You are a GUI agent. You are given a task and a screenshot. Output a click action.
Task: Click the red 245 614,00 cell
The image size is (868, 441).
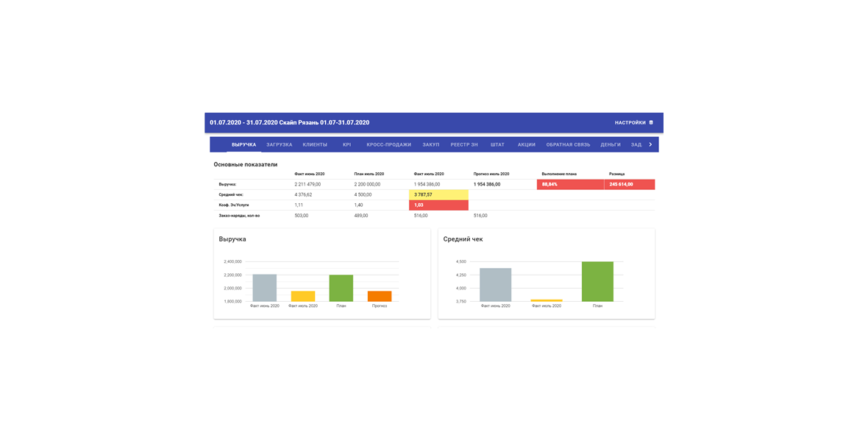(x=630, y=185)
